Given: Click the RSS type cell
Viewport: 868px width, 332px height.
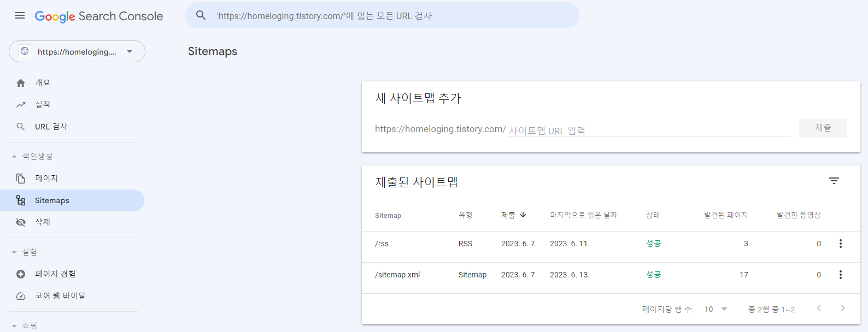Looking at the screenshot, I should (x=465, y=244).
